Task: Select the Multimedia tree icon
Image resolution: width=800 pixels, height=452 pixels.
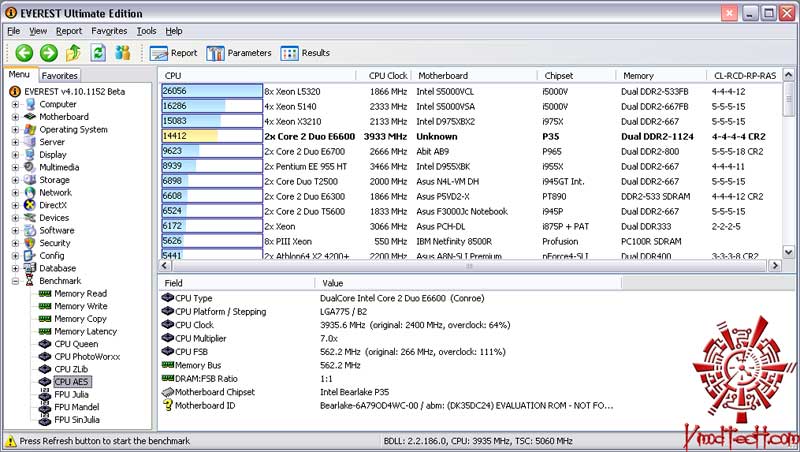Action: pos(30,167)
